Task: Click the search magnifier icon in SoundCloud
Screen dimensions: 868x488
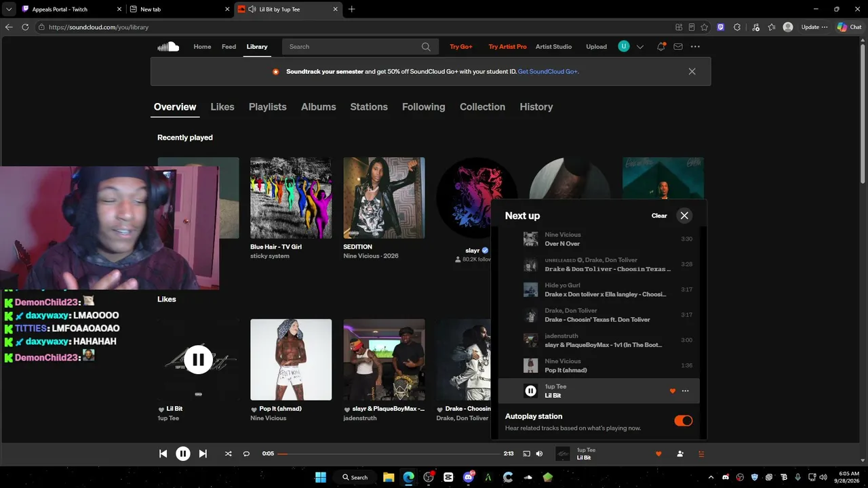Action: (426, 47)
